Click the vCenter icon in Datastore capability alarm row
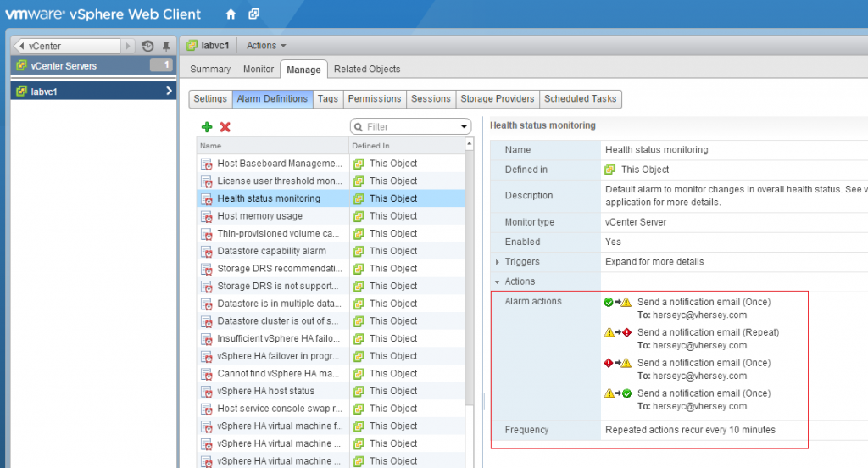868x468 pixels. [x=359, y=252]
